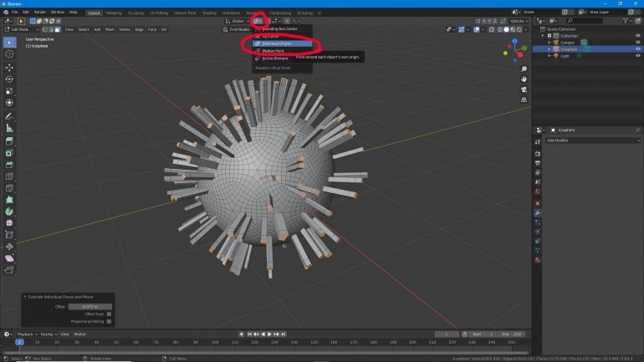Select the Smooth tool
644x362 pixels.
[9, 223]
